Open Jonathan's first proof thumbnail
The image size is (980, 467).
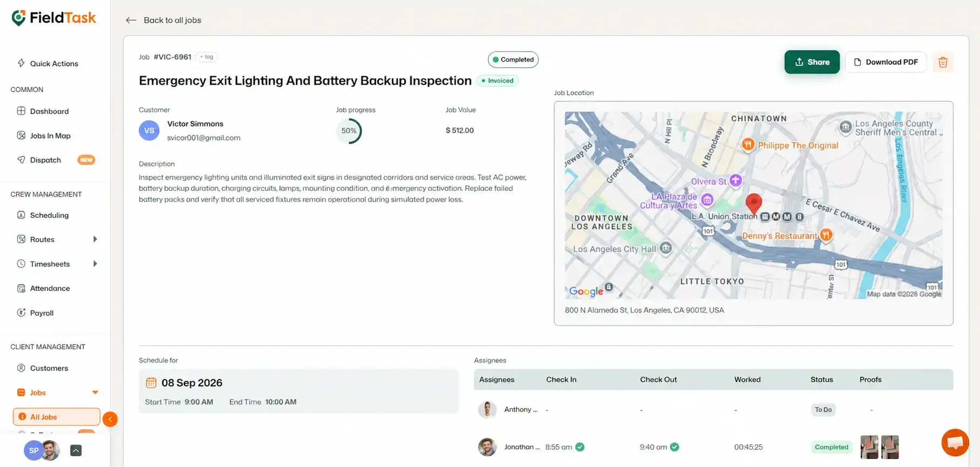click(869, 447)
